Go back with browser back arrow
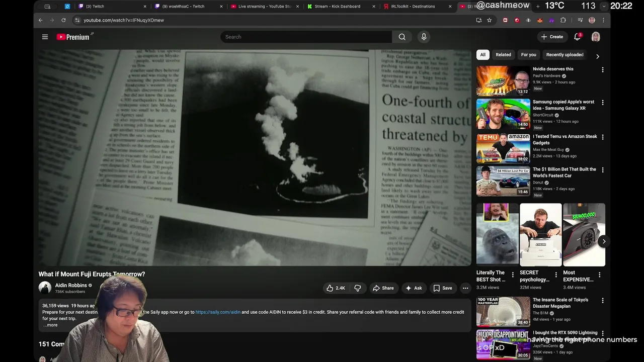The height and width of the screenshot is (362, 644). coord(41,20)
